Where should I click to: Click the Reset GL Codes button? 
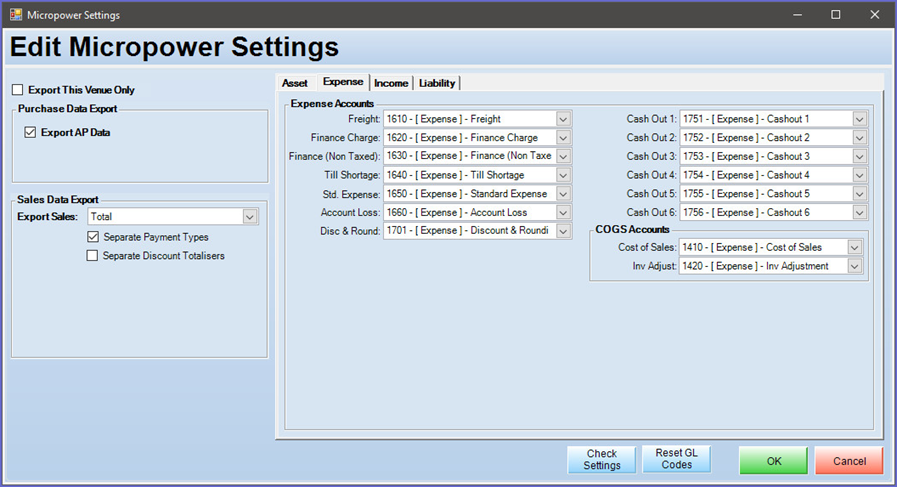tap(677, 459)
